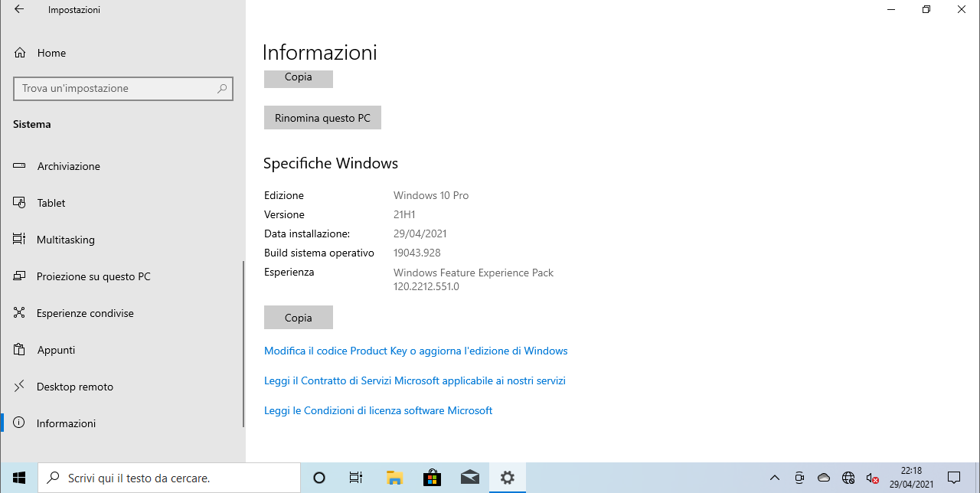Open Desktop remoto section

coord(122,387)
